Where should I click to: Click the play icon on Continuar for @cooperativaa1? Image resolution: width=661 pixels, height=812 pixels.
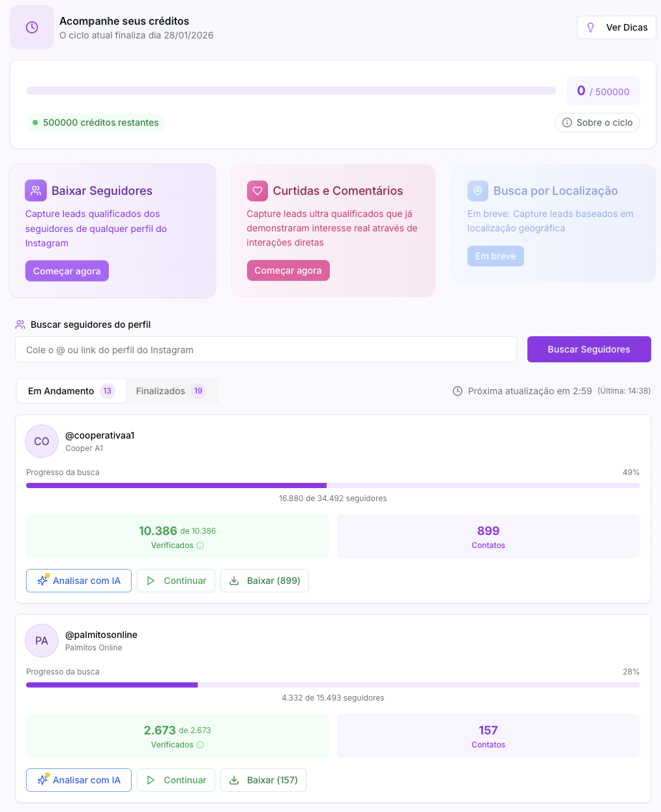[151, 581]
